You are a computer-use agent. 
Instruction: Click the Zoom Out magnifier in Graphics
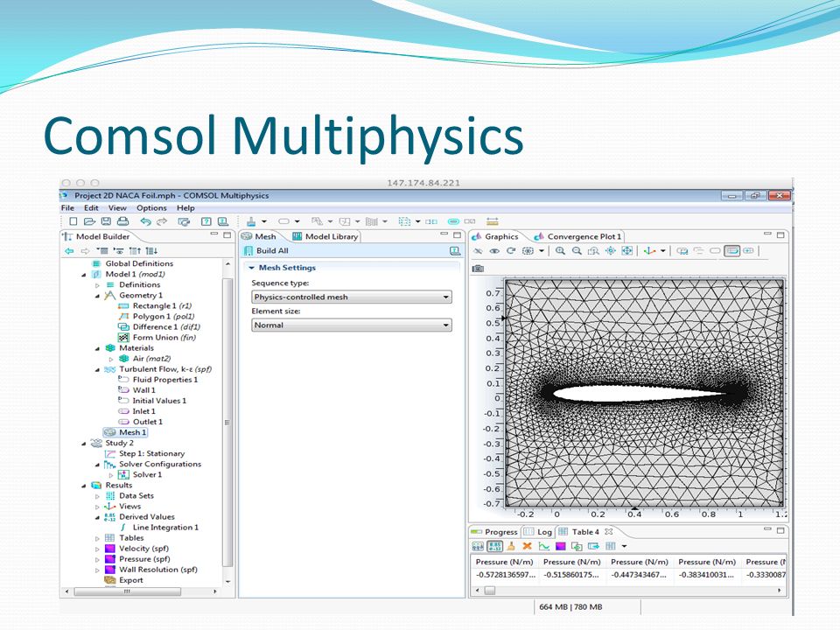click(x=577, y=251)
